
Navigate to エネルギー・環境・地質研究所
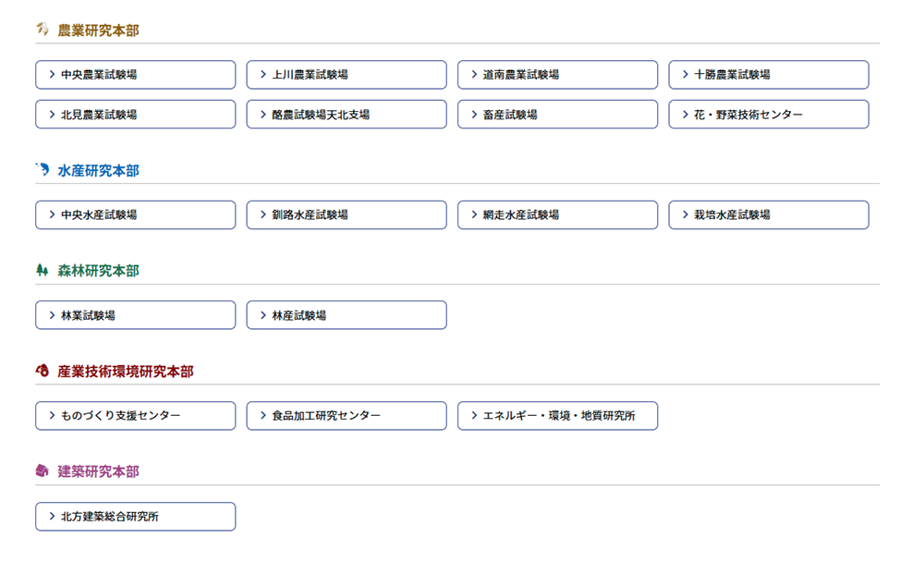(x=557, y=416)
